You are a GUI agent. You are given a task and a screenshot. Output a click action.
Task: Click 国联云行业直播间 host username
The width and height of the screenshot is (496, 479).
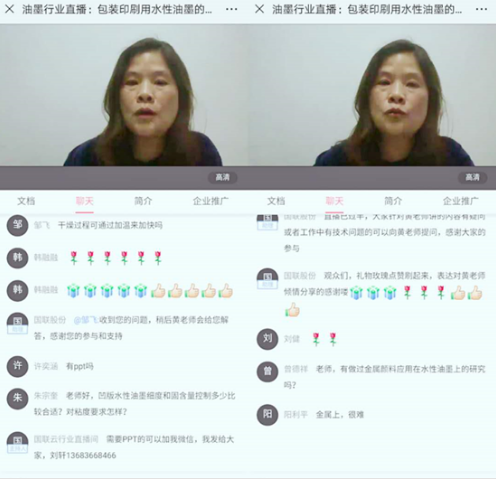(x=66, y=439)
